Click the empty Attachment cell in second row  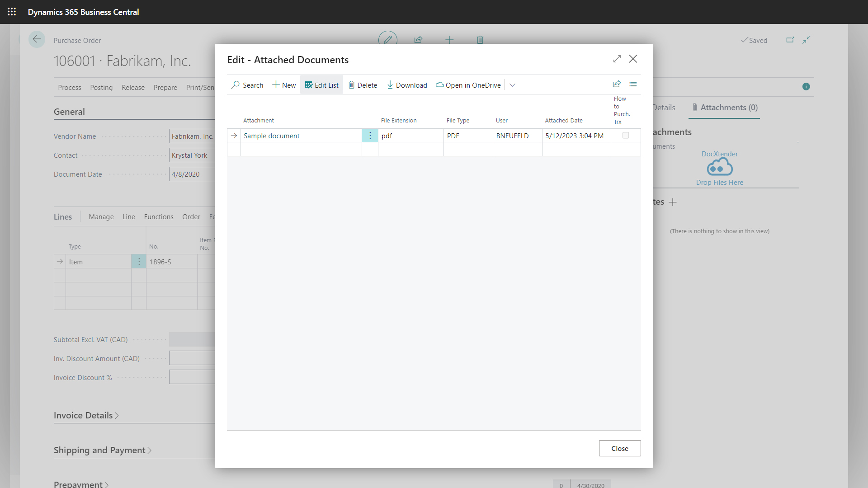click(x=301, y=149)
